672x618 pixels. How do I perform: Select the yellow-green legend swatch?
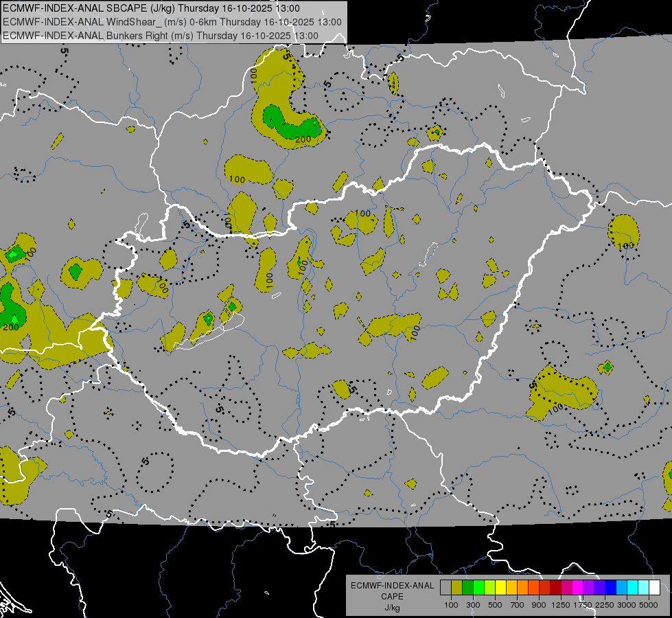point(490,587)
